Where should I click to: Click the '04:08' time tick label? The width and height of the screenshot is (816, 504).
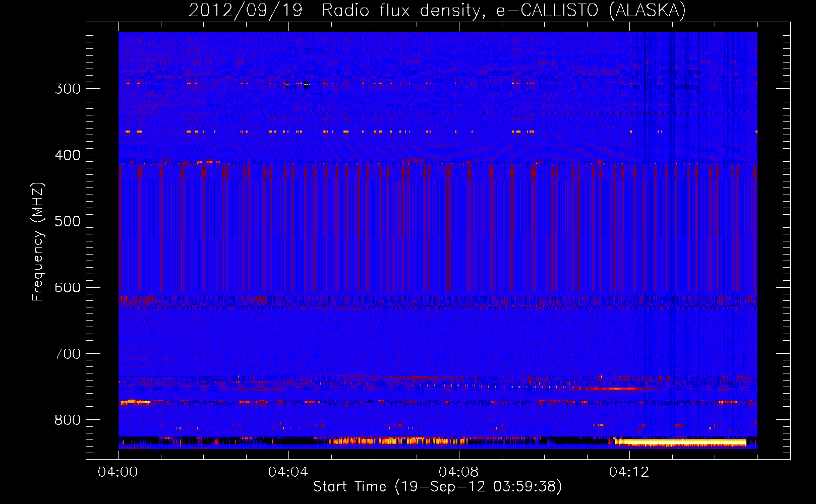[x=458, y=472]
